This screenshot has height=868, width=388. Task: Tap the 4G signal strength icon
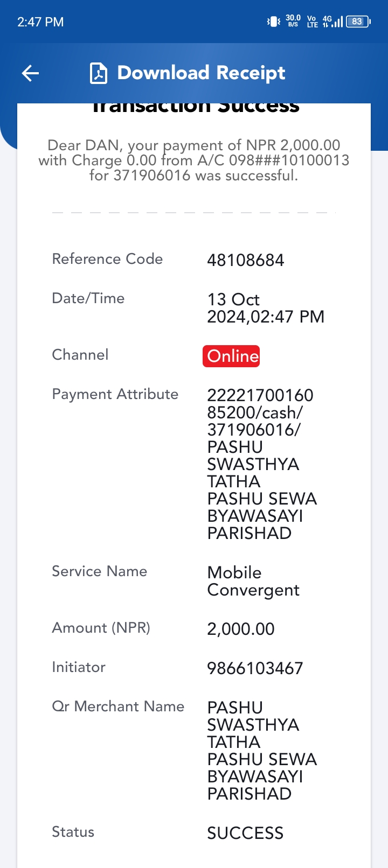pos(332,22)
